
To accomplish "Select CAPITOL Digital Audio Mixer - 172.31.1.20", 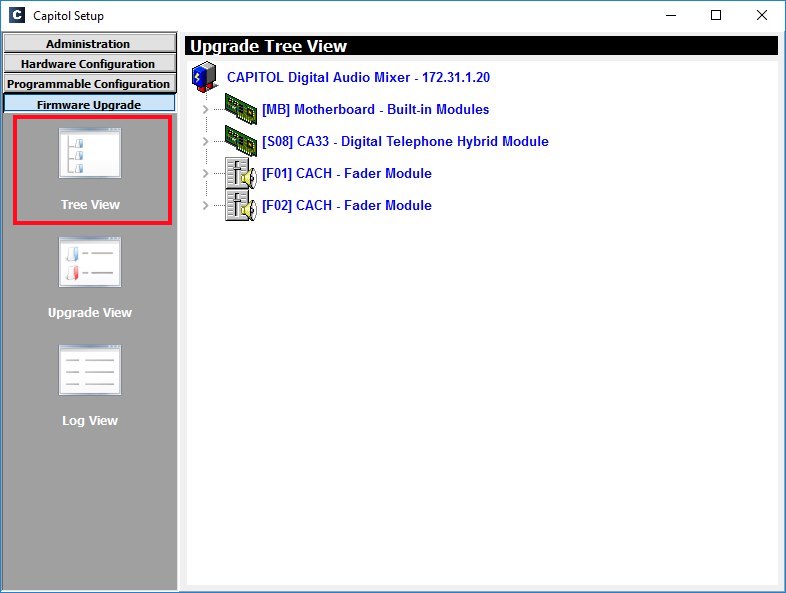I will (x=358, y=77).
